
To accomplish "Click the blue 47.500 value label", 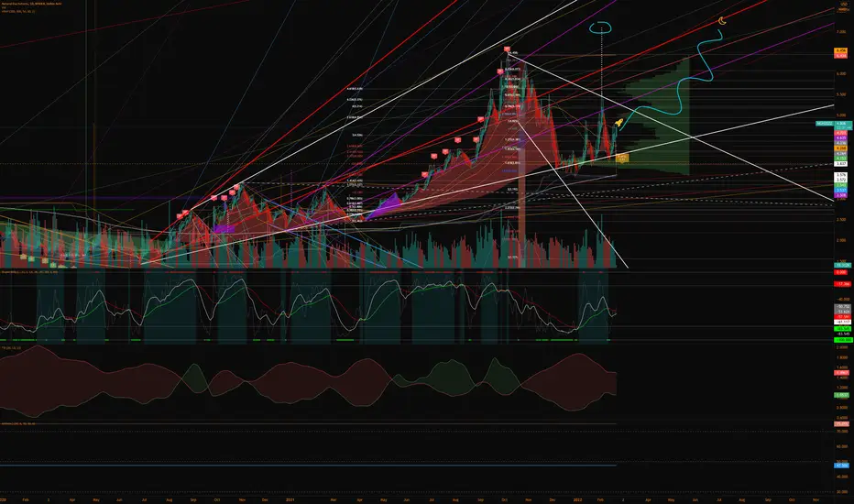I will point(841,466).
